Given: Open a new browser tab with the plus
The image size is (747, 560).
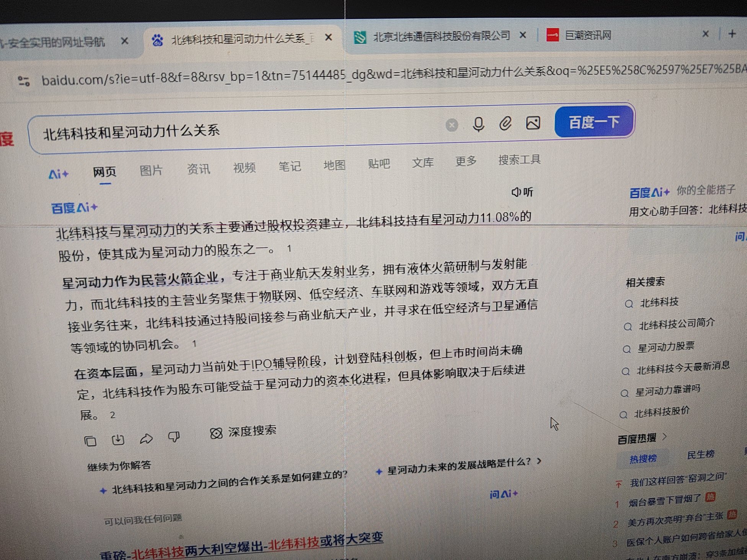Looking at the screenshot, I should click(x=732, y=34).
